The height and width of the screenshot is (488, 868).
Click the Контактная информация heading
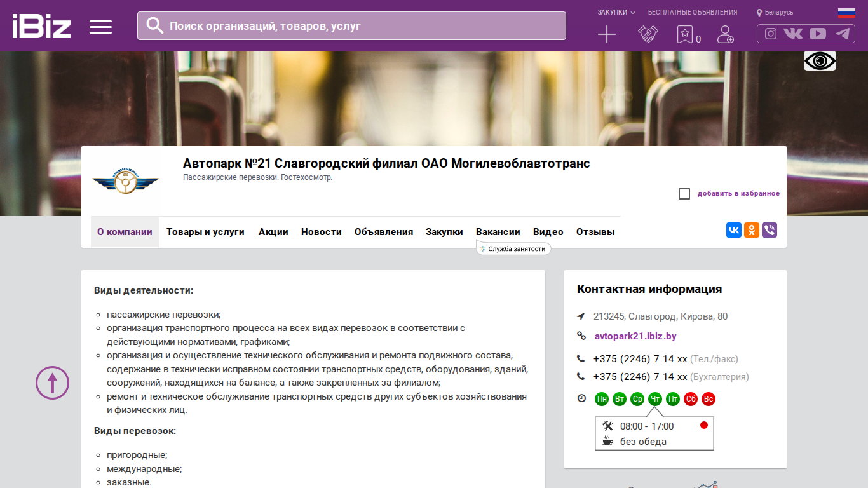[x=649, y=289]
